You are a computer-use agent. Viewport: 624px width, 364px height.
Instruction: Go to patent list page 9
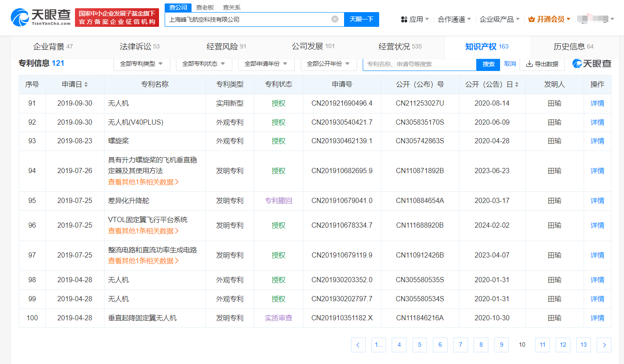click(x=502, y=345)
